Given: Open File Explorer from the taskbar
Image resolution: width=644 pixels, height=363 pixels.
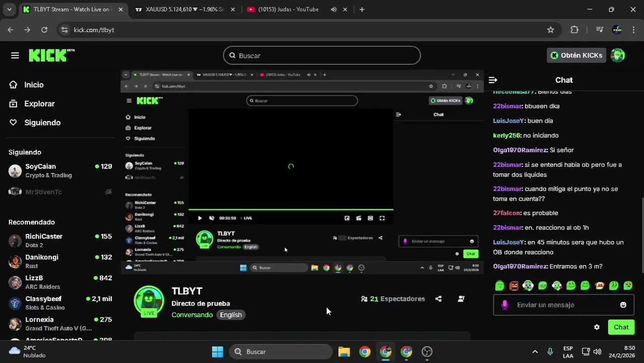Looking at the screenshot, I should (x=344, y=352).
